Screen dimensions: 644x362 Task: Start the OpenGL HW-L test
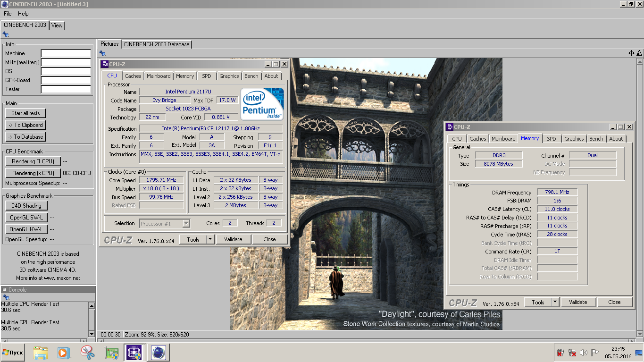[26, 229]
